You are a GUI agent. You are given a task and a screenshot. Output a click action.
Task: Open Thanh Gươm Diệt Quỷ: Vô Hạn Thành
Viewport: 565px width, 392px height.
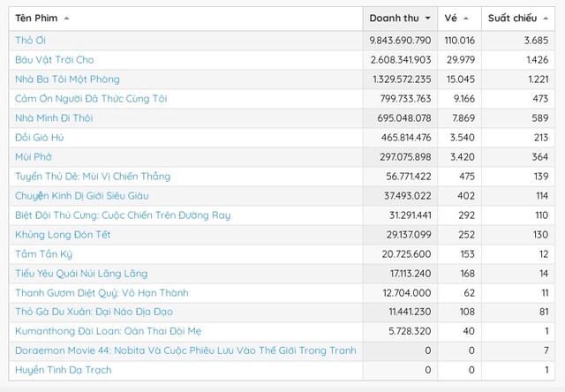tap(102, 293)
